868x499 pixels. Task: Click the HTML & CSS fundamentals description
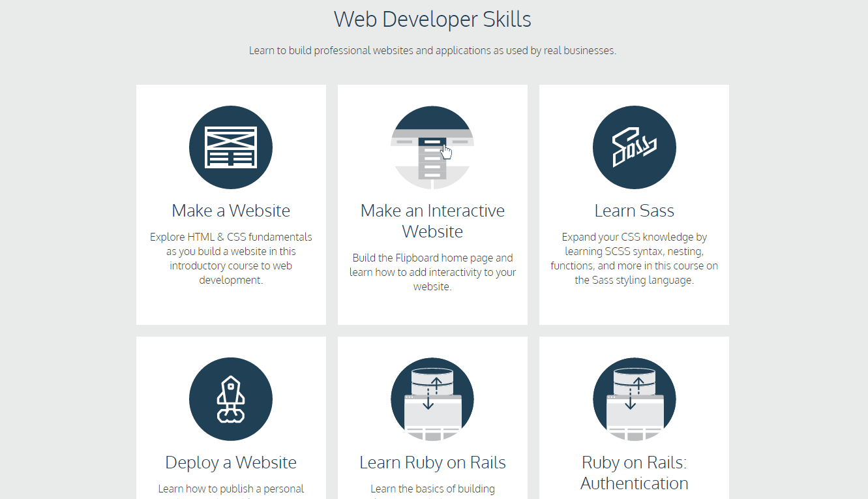(231, 258)
